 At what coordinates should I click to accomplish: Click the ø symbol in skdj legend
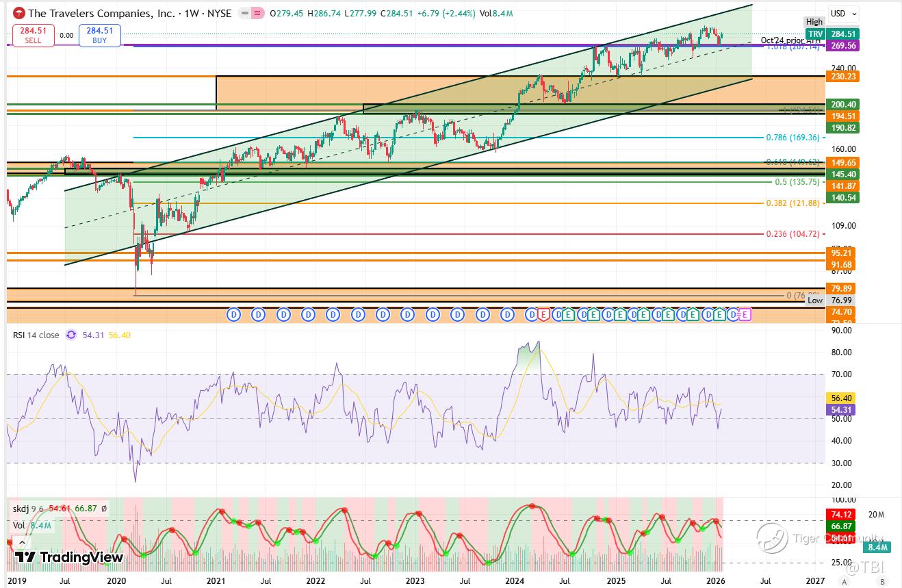click(103, 509)
